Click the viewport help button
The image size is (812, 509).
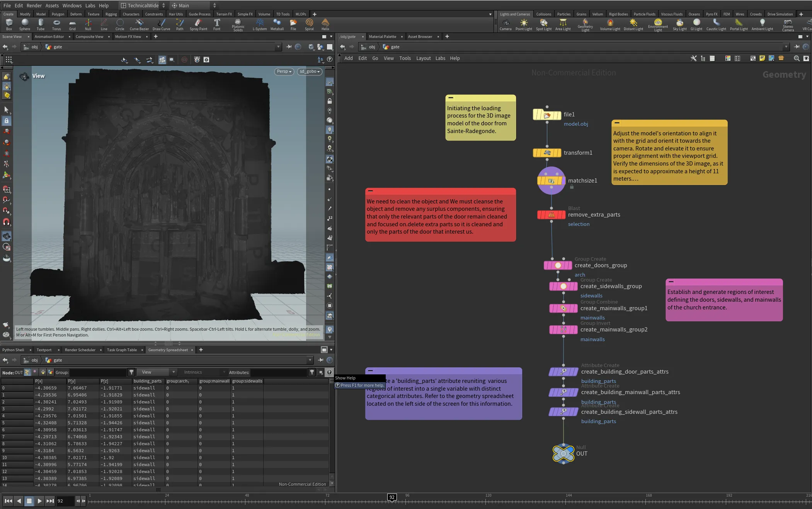coord(330,60)
